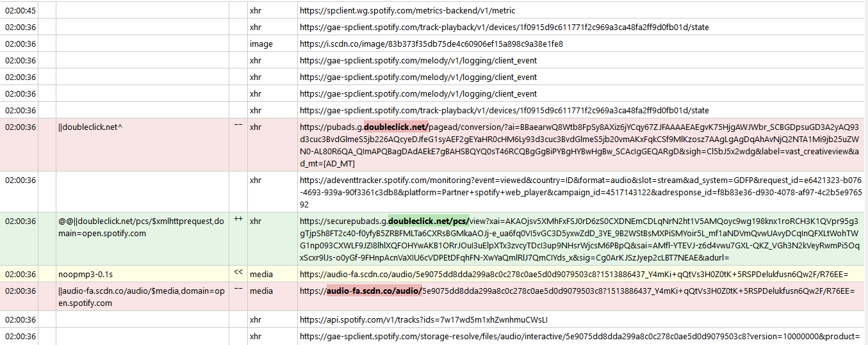Select the timestamp of the noopmp3-0.1s row
868x345 pixels.
click(x=20, y=274)
